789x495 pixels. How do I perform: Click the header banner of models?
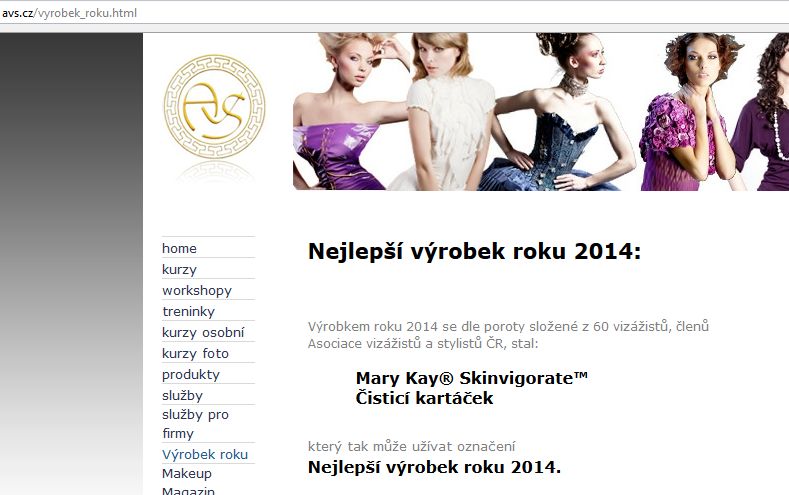[541, 112]
